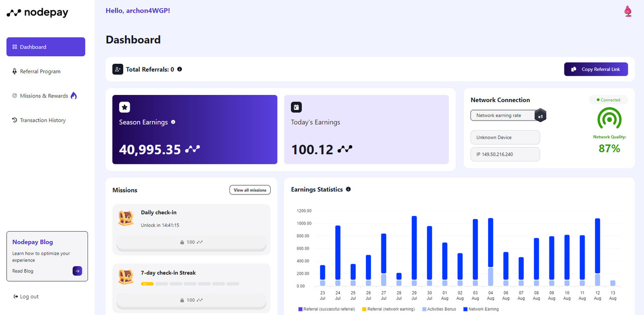Click the nodepay logo

(37, 13)
